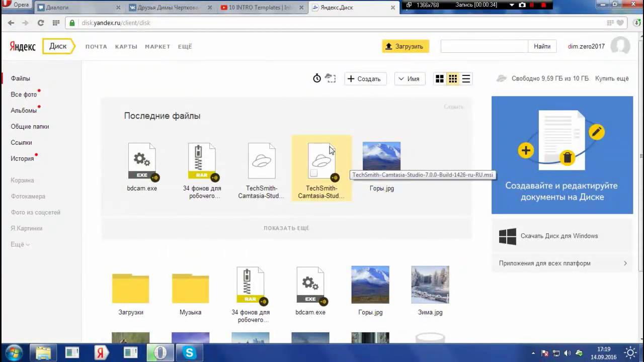Switch to Друзья Димы Черткова tab
Screen dimensions: 644x362
170,8
